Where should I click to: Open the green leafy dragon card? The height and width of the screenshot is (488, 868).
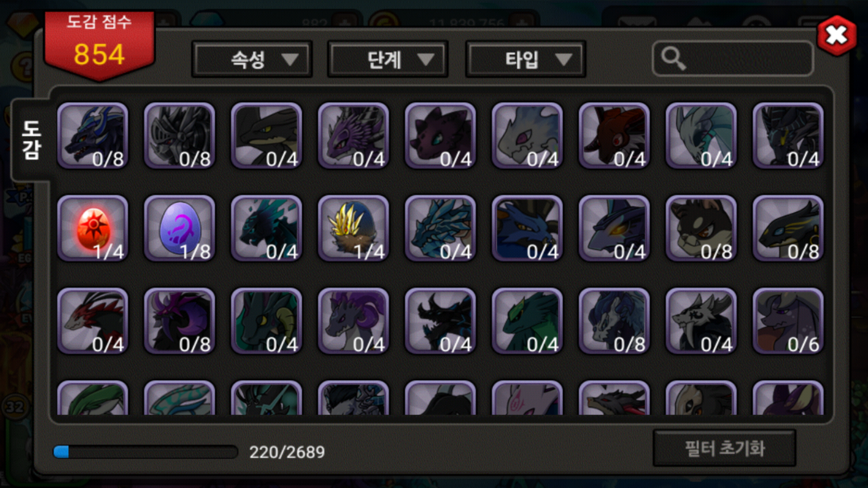(527, 321)
